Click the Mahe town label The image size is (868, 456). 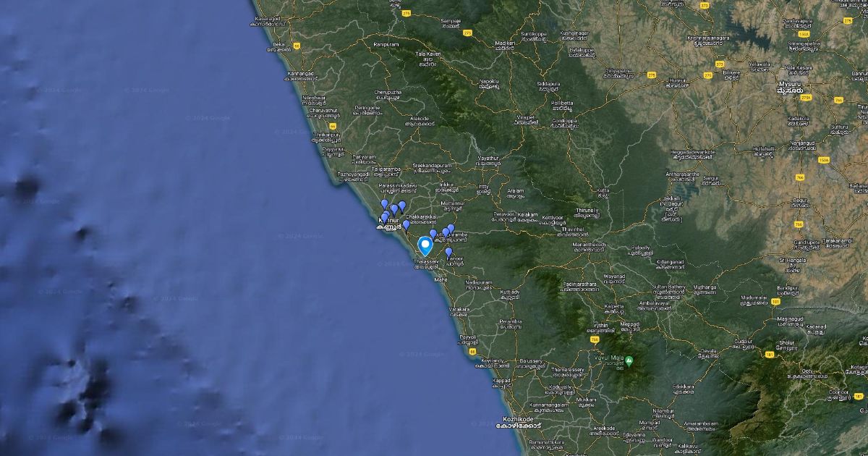441,279
